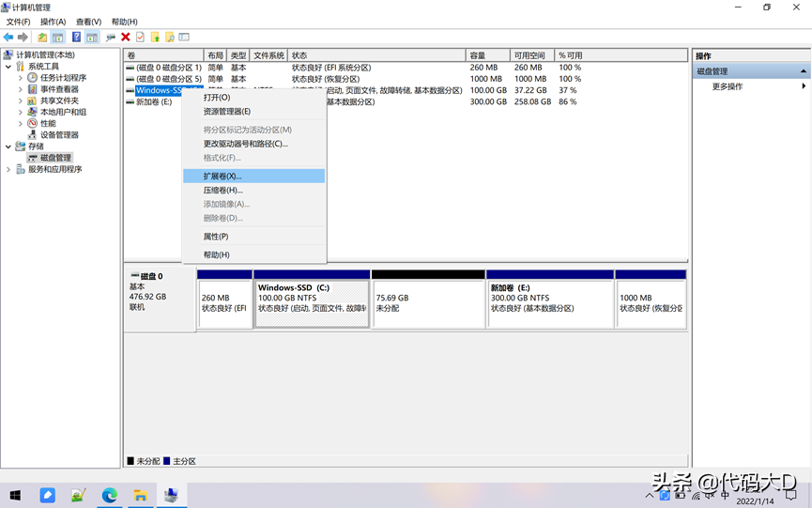This screenshot has width=812, height=508.
Task: Expand the 服务和应用程序 tree node
Action: point(9,169)
